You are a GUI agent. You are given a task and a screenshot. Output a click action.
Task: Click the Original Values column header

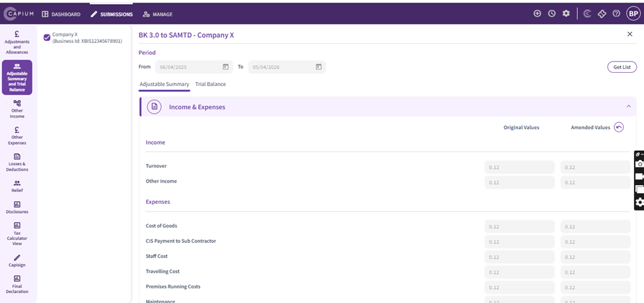(x=521, y=128)
